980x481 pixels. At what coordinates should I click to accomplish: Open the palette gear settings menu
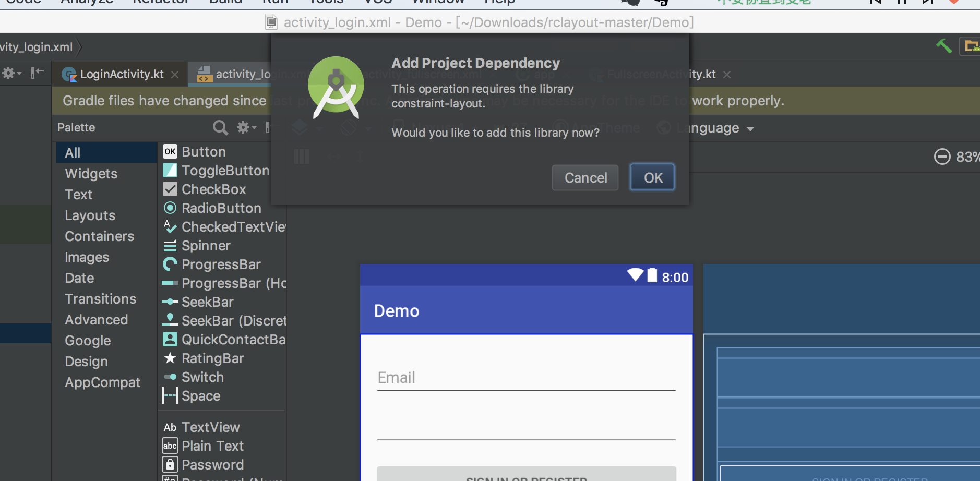(x=246, y=127)
